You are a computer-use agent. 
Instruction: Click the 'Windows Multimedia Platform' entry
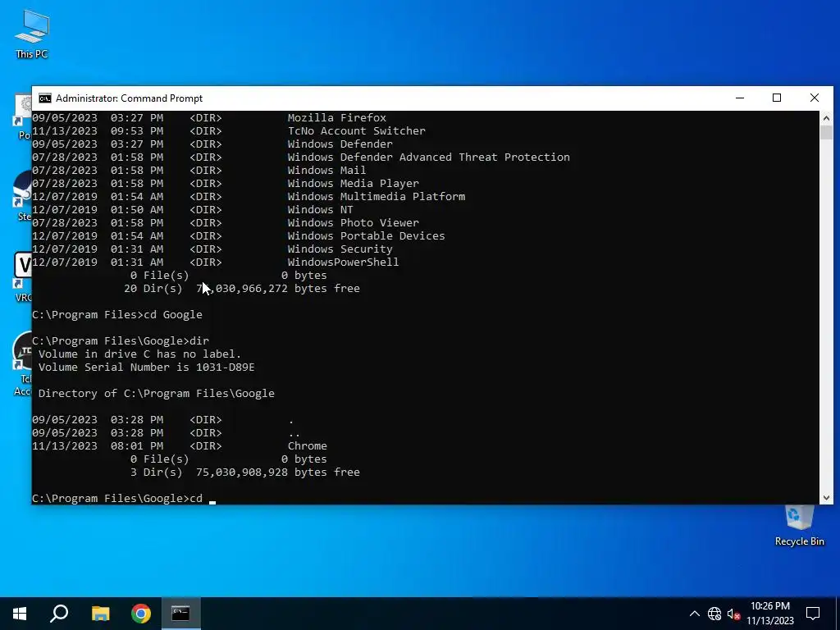pyautogui.click(x=376, y=197)
